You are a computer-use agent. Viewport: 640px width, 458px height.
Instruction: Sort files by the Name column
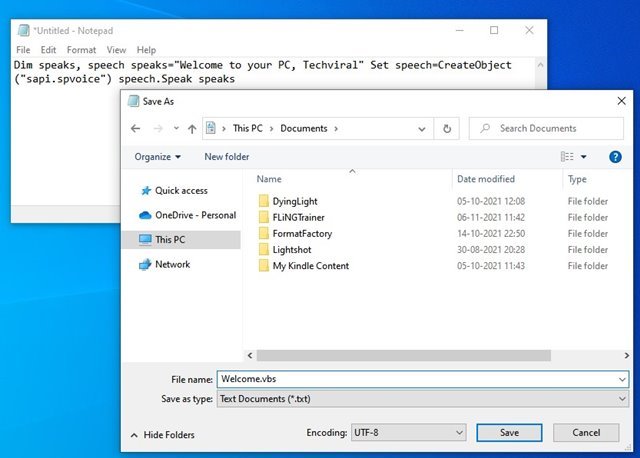[x=269, y=179]
